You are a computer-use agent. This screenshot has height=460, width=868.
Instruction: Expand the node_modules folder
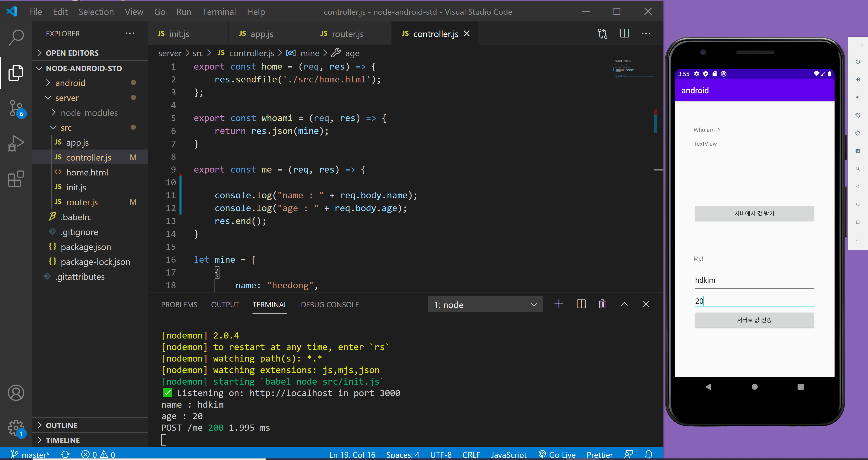(89, 112)
